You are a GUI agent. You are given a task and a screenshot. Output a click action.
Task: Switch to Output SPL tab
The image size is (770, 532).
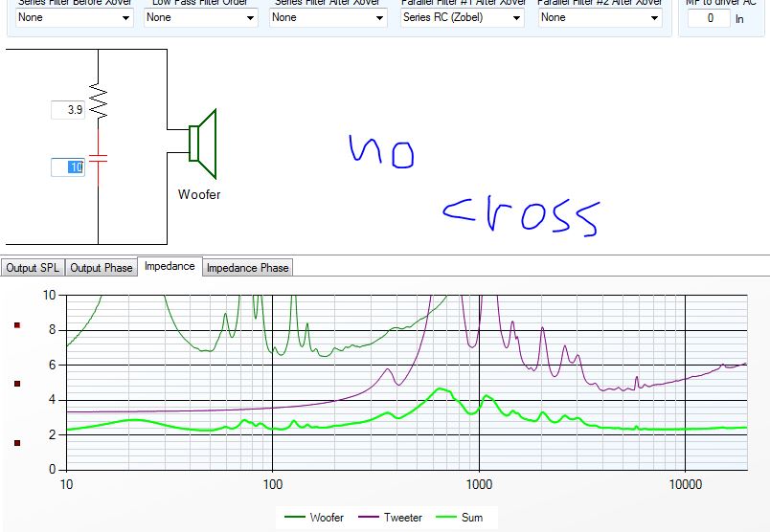pos(33,268)
